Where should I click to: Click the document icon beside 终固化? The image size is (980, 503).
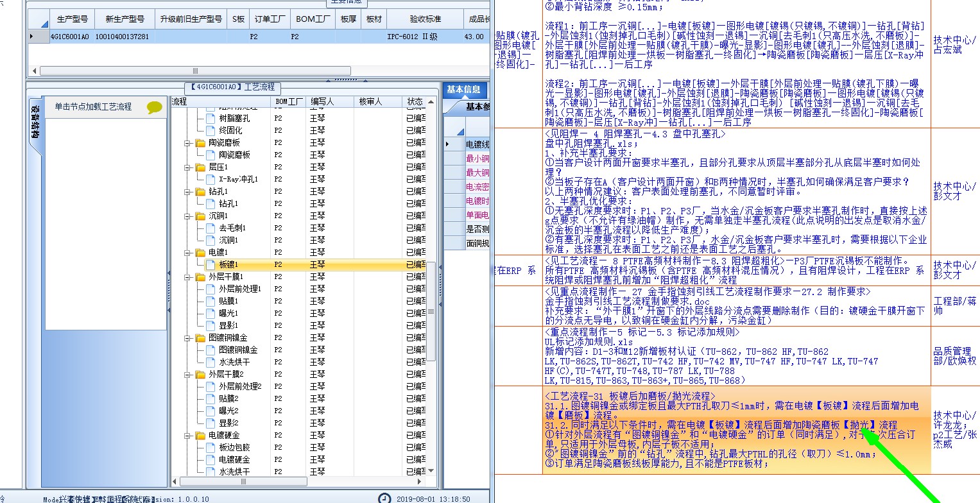pyautogui.click(x=211, y=130)
